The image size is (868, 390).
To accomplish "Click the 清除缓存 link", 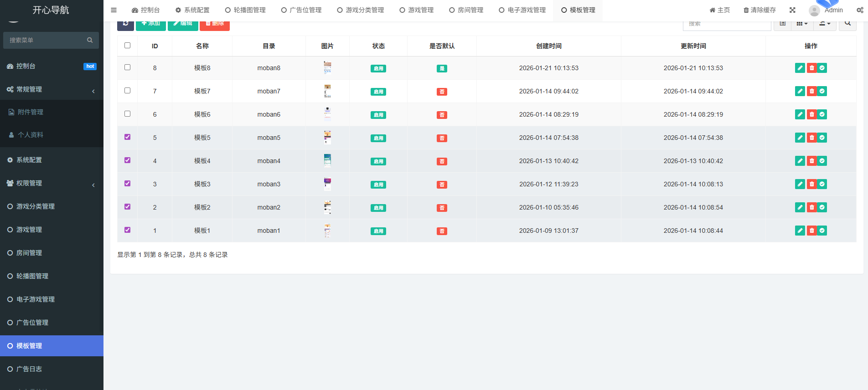I will 759,10.
